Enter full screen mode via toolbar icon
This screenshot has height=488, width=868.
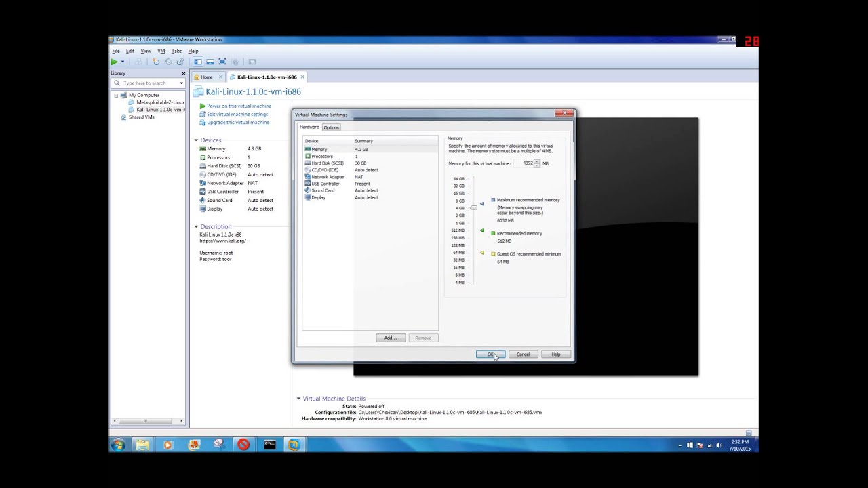click(x=222, y=62)
